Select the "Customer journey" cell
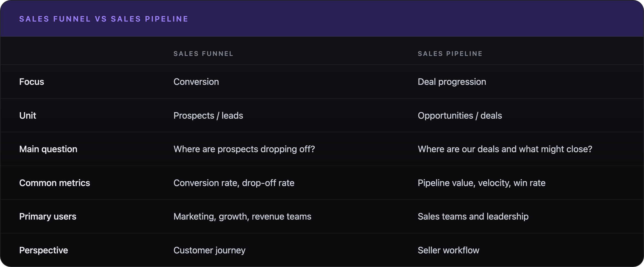Image resolution: width=644 pixels, height=267 pixels. [x=210, y=250]
